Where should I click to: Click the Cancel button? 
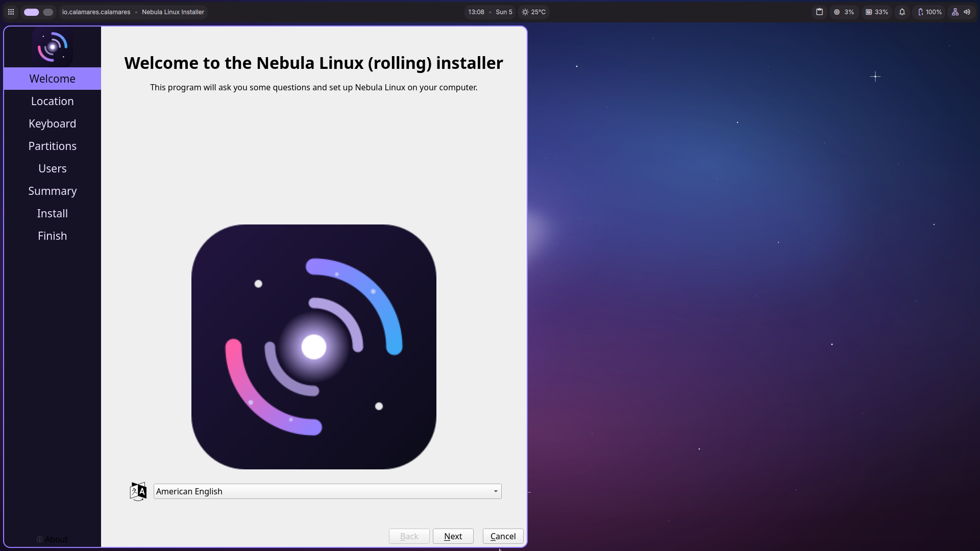tap(503, 536)
